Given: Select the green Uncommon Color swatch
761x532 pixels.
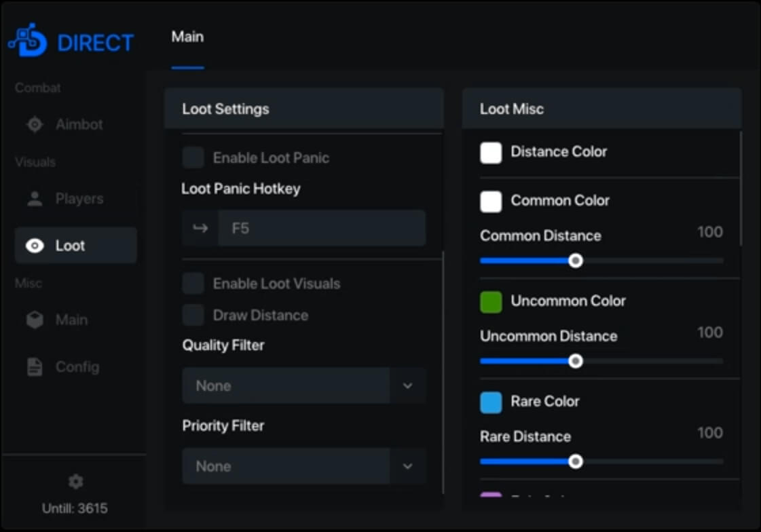Looking at the screenshot, I should point(491,302).
